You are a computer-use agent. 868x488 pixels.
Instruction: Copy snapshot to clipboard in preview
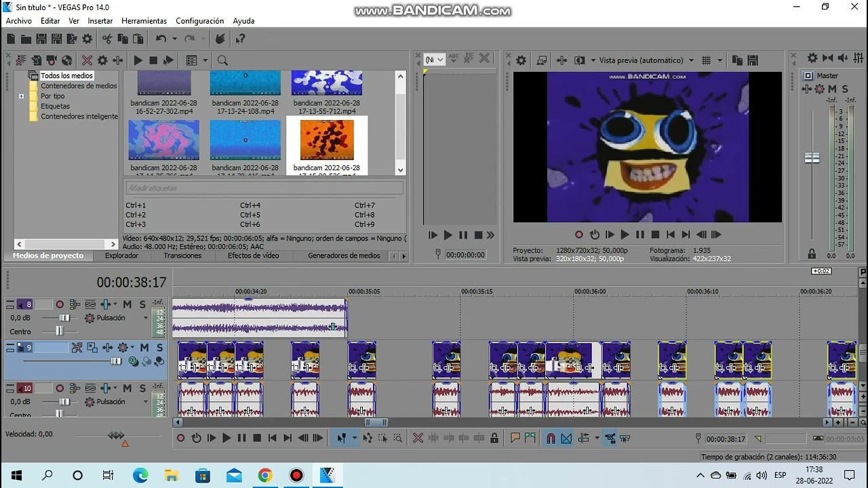(x=737, y=60)
